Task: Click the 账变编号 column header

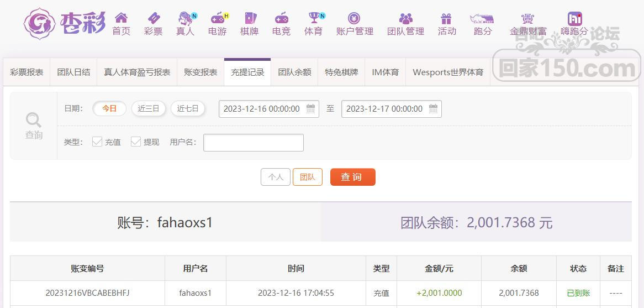Action: (87, 269)
